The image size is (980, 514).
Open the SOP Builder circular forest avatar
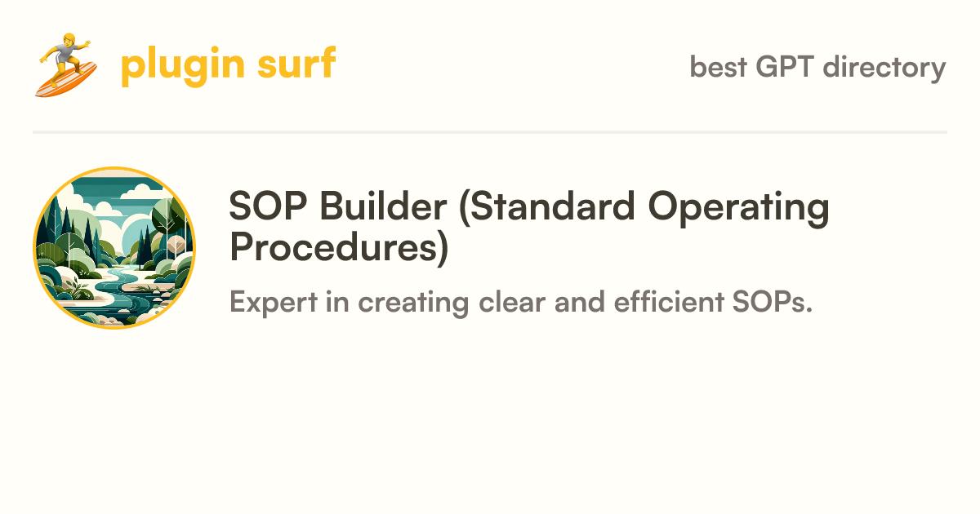[114, 248]
